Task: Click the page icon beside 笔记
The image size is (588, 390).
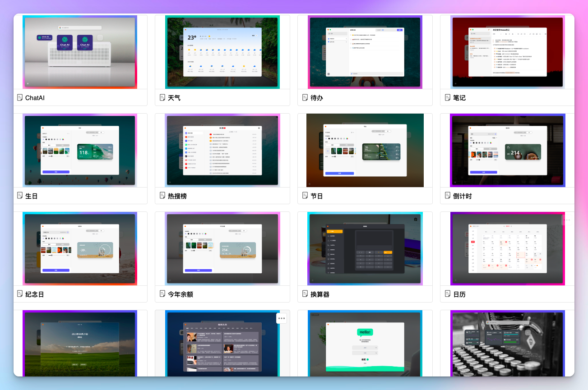Action: point(448,97)
